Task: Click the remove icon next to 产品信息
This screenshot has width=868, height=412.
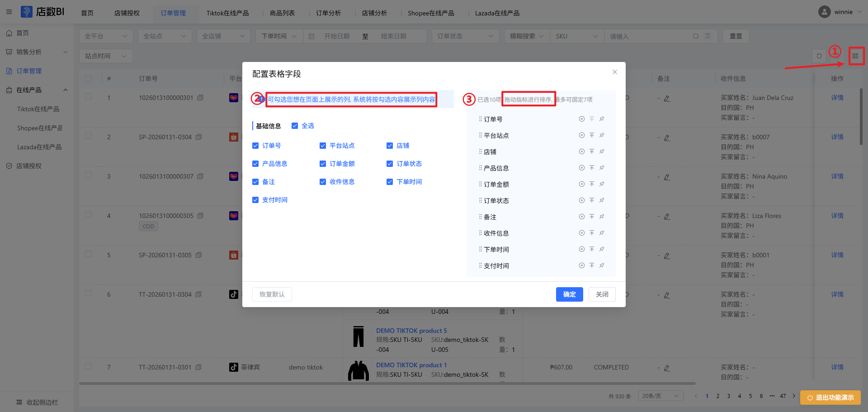Action: pos(581,168)
